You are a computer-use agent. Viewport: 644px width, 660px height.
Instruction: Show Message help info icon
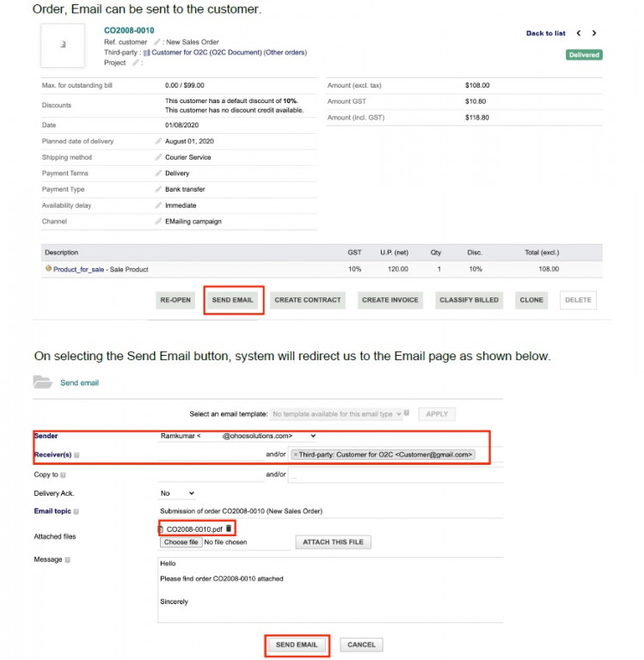click(x=67, y=559)
